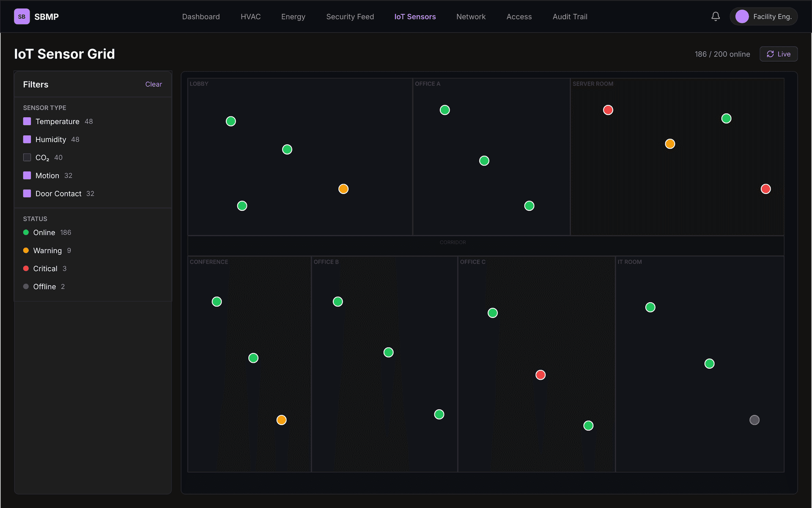Image resolution: width=812 pixels, height=508 pixels.
Task: Toggle the Door Contact checkbox
Action: click(x=27, y=193)
